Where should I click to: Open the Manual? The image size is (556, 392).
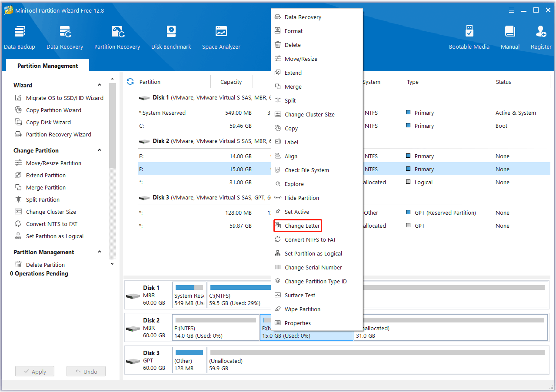(x=509, y=37)
